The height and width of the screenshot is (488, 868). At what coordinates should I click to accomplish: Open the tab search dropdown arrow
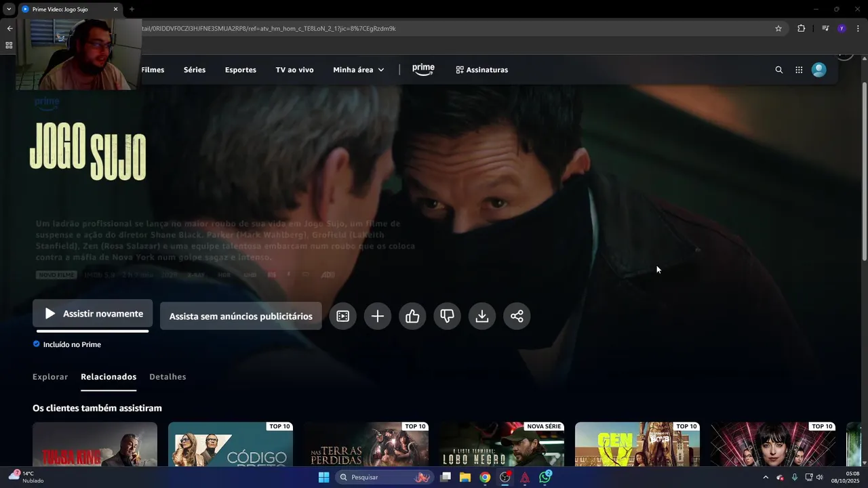point(9,9)
